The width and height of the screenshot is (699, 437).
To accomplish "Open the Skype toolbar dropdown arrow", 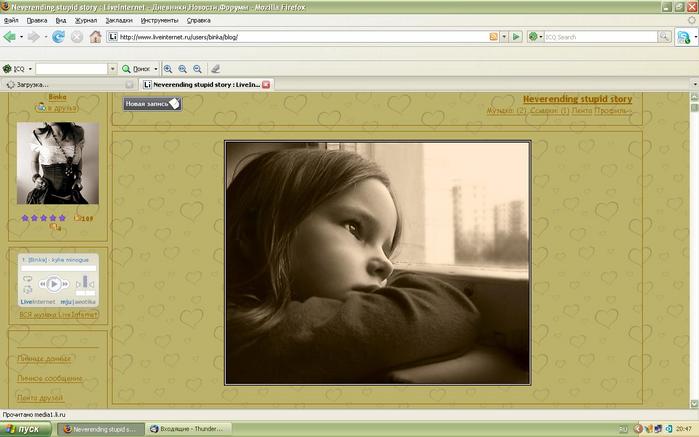I will 695,37.
